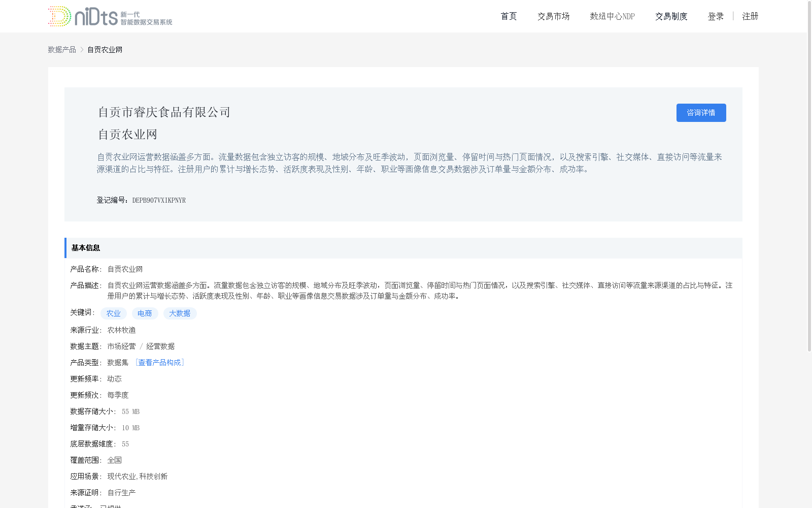Click the 动态 update rate value

coord(114,378)
